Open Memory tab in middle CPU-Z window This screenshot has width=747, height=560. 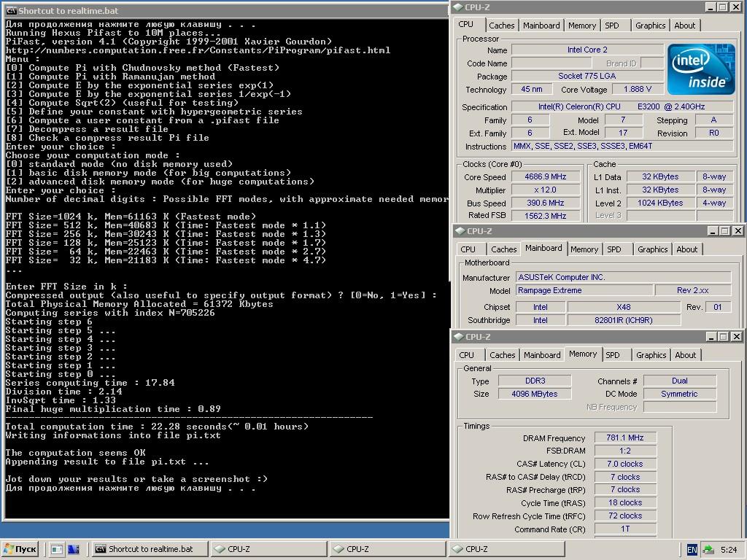click(x=584, y=249)
